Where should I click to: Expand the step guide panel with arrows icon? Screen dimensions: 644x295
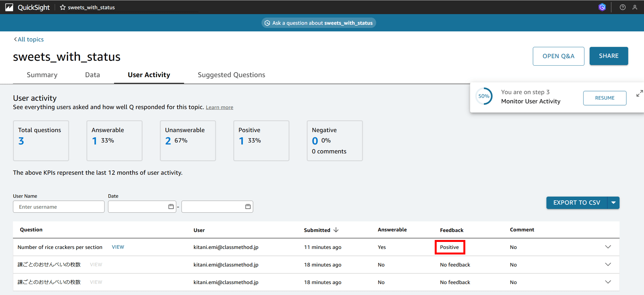tap(639, 93)
